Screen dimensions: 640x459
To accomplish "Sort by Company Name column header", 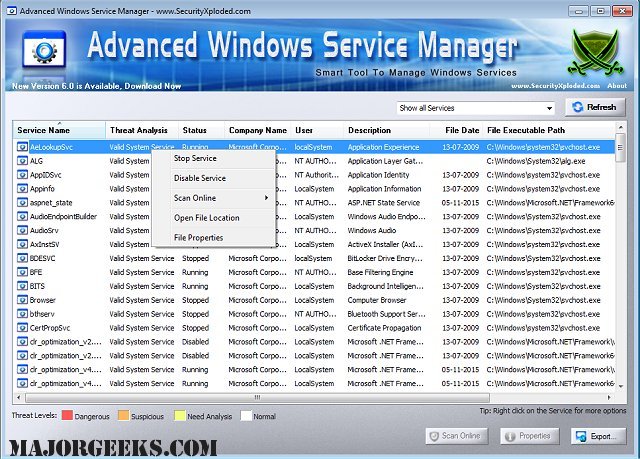I will point(258,130).
